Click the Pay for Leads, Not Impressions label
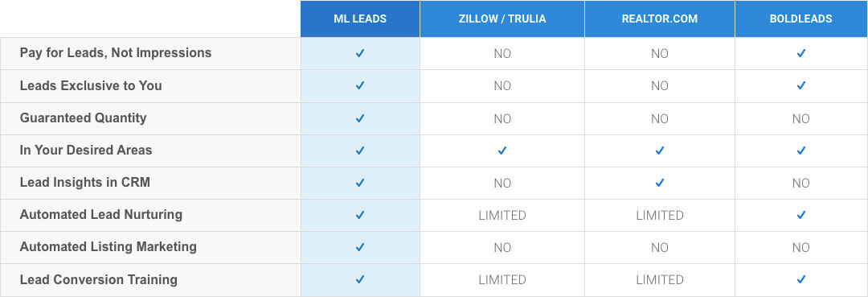This screenshot has width=868, height=297. tap(116, 53)
